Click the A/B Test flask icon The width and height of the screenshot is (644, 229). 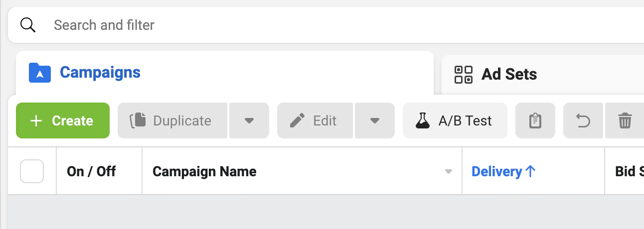point(423,120)
